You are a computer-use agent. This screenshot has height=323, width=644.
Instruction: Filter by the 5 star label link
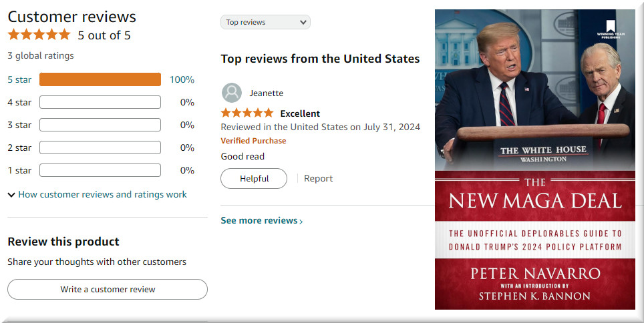19,80
